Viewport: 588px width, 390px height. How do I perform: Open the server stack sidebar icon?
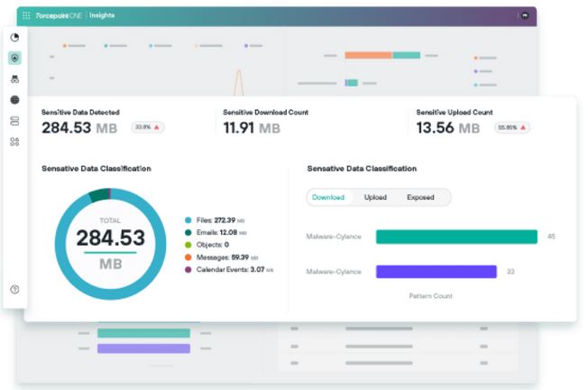pyautogui.click(x=14, y=121)
